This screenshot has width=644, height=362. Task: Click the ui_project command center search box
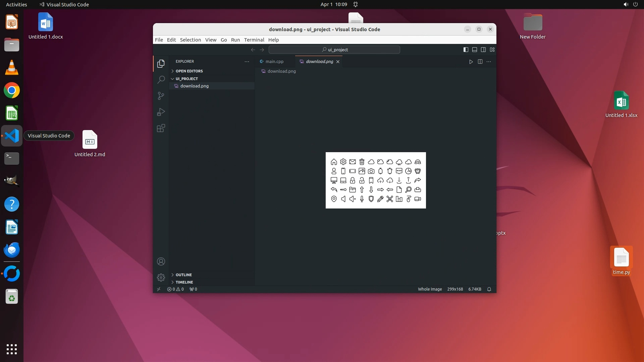tap(334, 50)
